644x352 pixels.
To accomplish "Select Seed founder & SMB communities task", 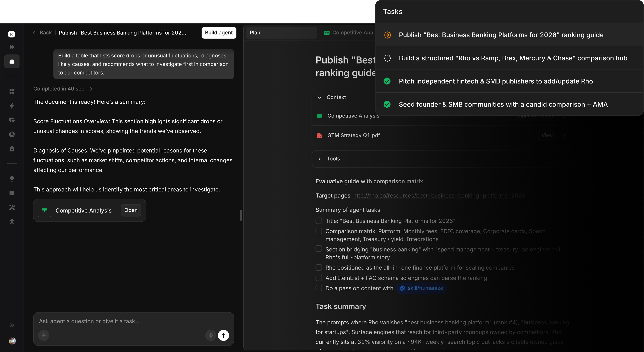I will click(x=510, y=104).
